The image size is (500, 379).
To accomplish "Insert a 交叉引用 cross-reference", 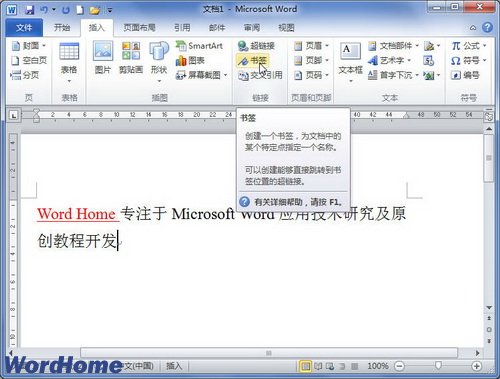I will coord(260,75).
